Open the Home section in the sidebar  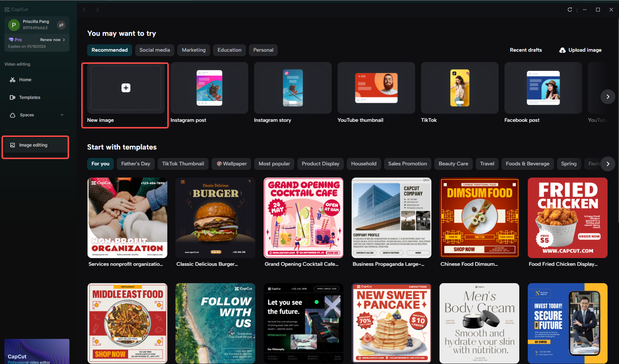coord(25,80)
